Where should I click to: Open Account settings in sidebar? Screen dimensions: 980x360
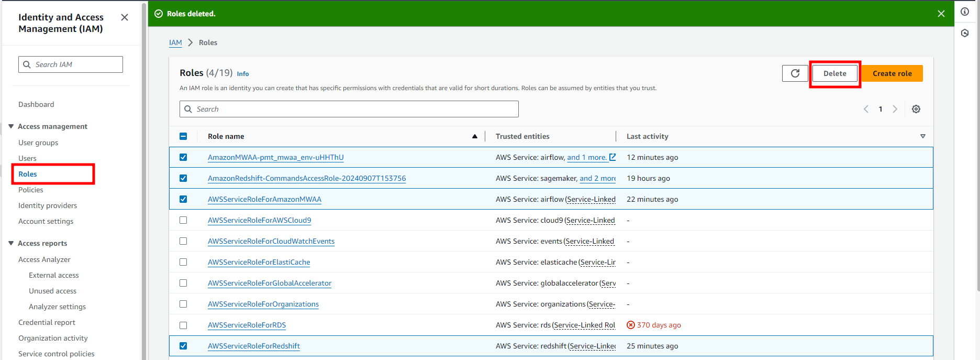[46, 221]
